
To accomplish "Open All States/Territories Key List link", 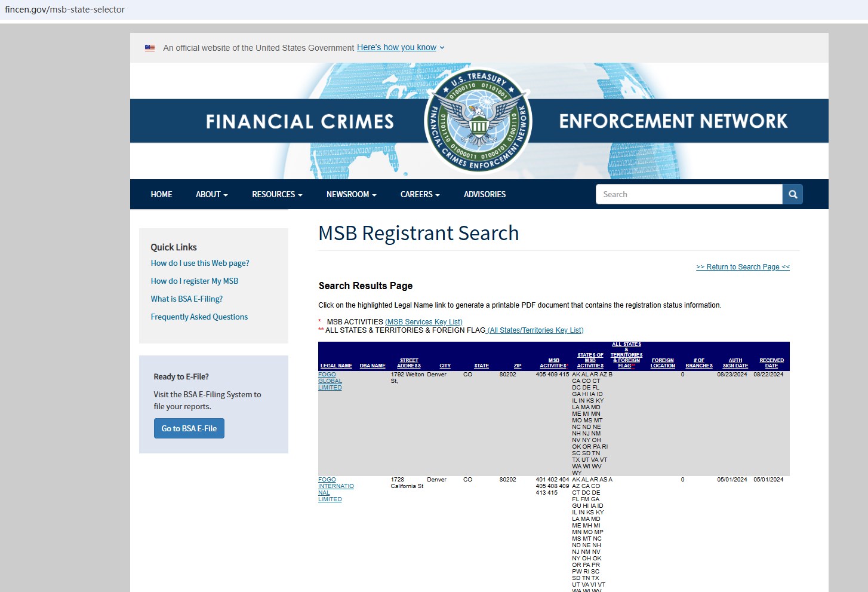I will [535, 330].
